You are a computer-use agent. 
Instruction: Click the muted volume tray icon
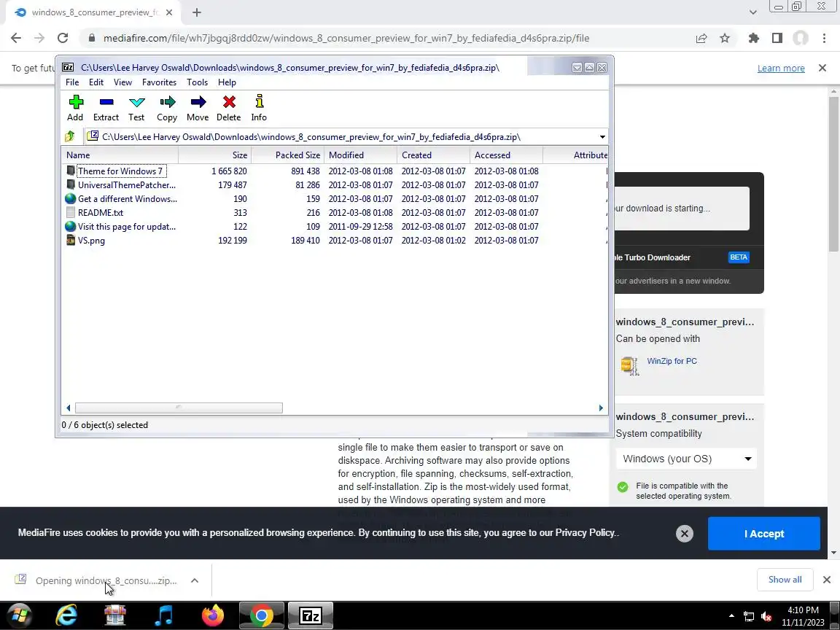click(x=766, y=616)
